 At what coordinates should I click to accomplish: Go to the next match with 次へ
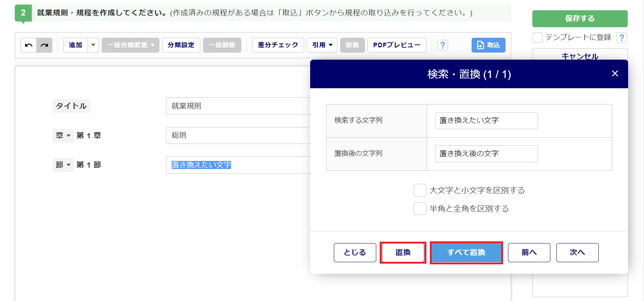[577, 252]
